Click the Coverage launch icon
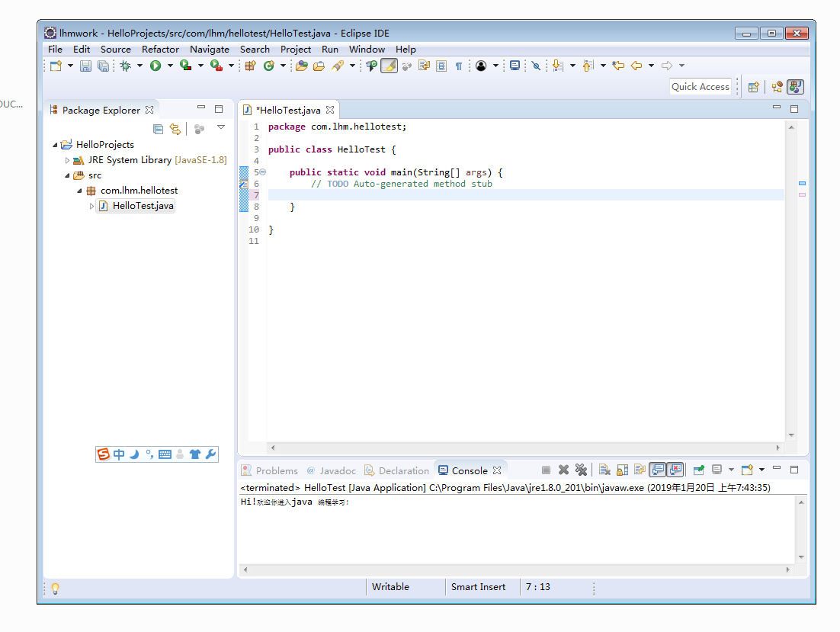The image size is (840, 632). (x=185, y=66)
